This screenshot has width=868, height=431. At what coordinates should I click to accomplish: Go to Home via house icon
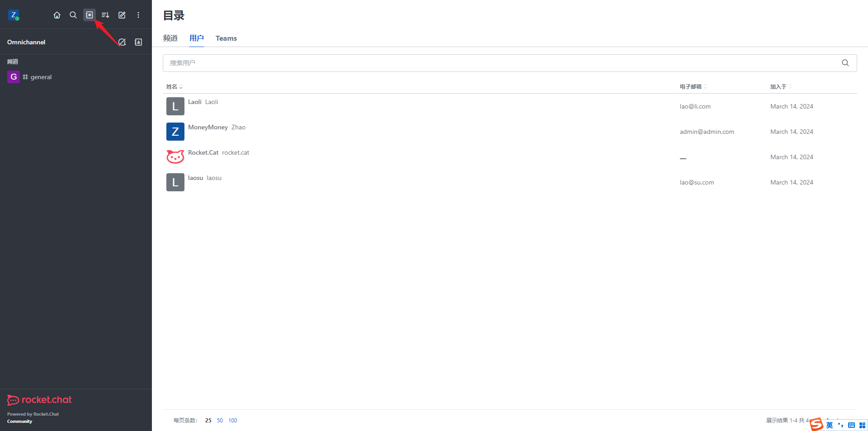point(57,15)
